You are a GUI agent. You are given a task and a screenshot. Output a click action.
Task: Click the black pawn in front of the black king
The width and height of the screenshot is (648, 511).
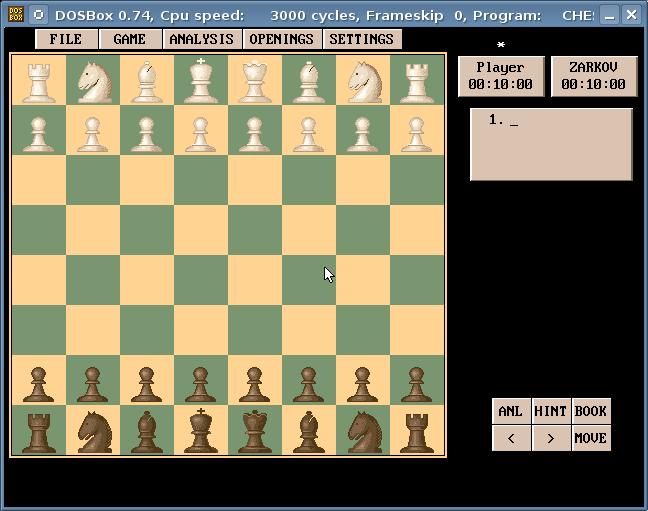point(201,382)
